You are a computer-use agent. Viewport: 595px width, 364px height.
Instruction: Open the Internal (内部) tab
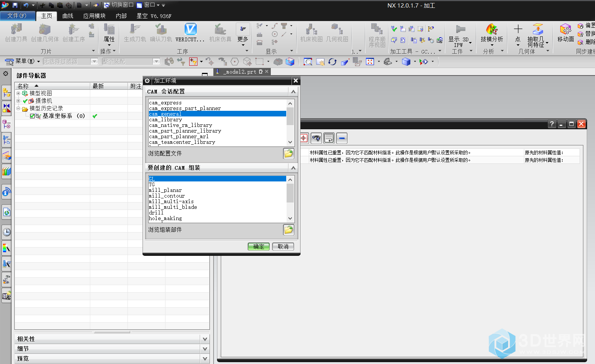click(121, 16)
